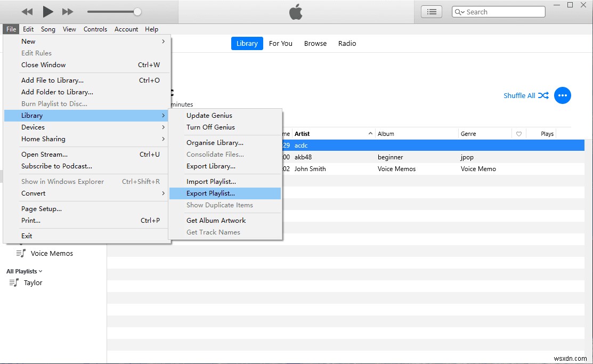Select the Taylor playlist icon
The height and width of the screenshot is (364, 593).
[14, 282]
